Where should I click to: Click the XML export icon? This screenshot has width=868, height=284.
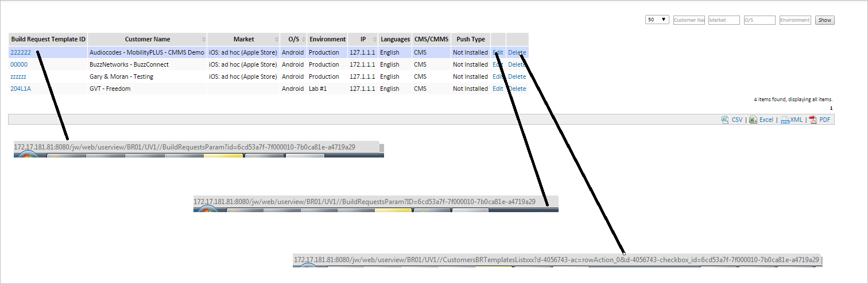tap(785, 120)
